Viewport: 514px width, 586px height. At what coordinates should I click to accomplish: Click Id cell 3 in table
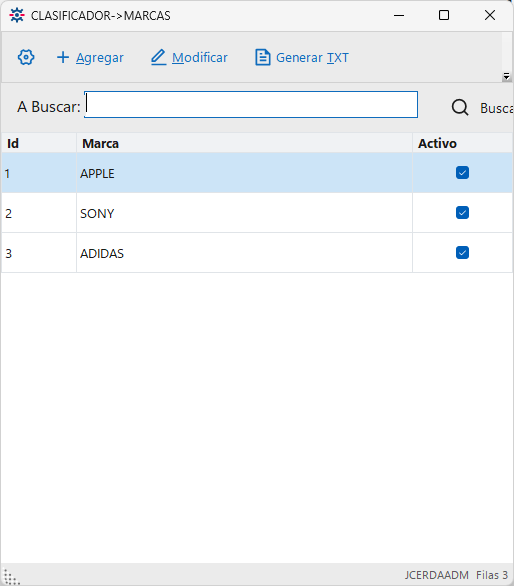pos(39,253)
